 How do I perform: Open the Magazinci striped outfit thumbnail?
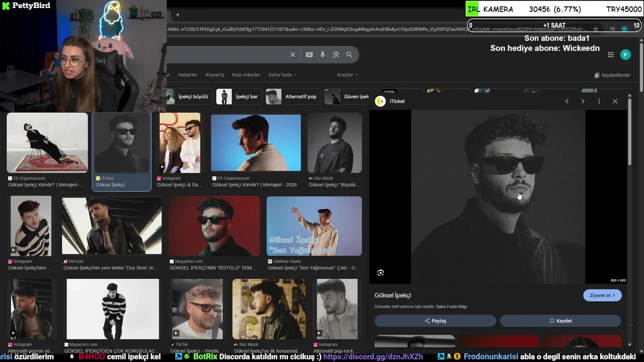[113, 309]
